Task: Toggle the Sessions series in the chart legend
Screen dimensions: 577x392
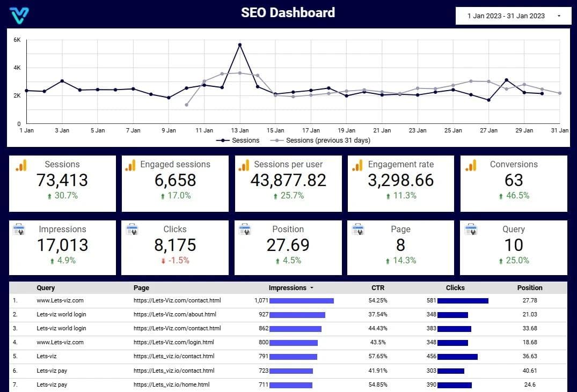Action: tap(238, 140)
